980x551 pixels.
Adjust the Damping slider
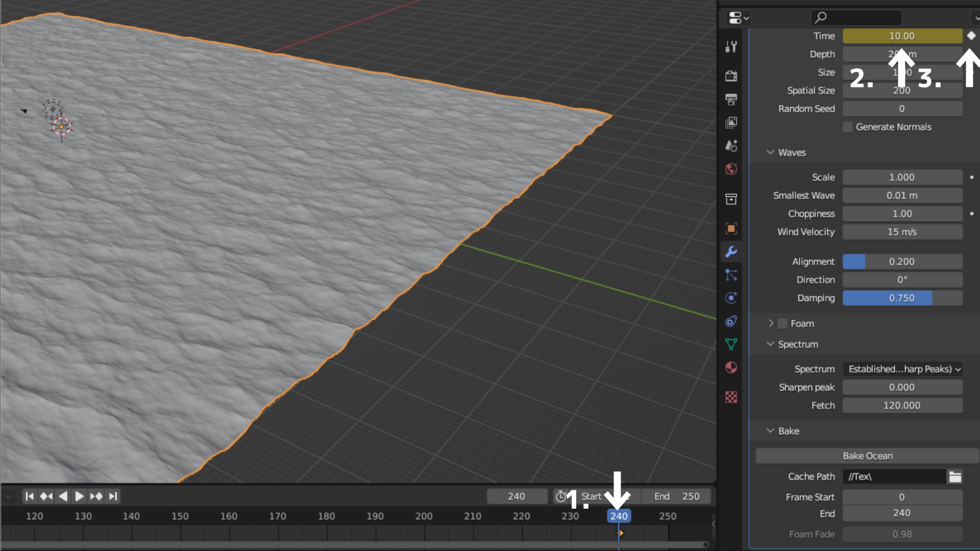coord(902,298)
